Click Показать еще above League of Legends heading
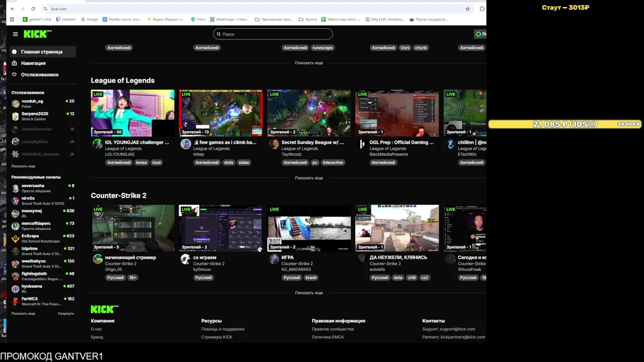The image size is (644, 362). click(x=309, y=63)
